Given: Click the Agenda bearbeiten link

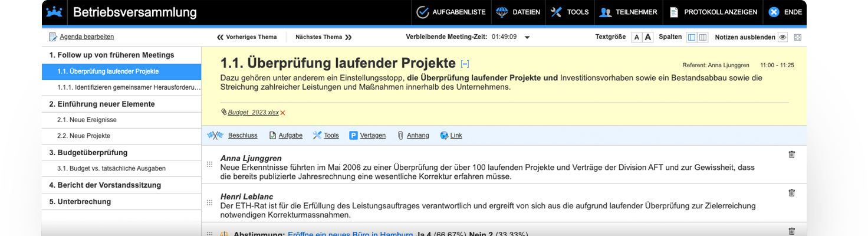Looking at the screenshot, I should click(x=87, y=37).
